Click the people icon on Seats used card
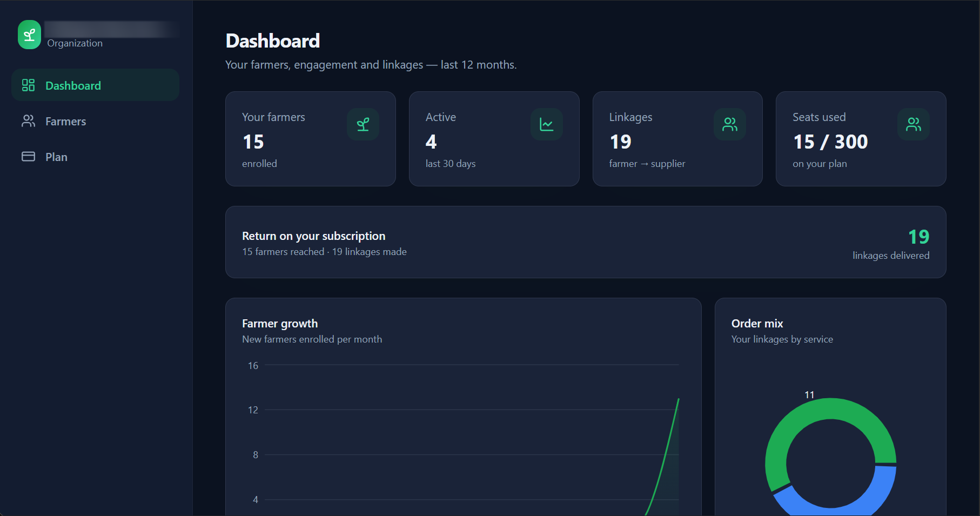Viewport: 980px width, 516px height. pos(914,124)
